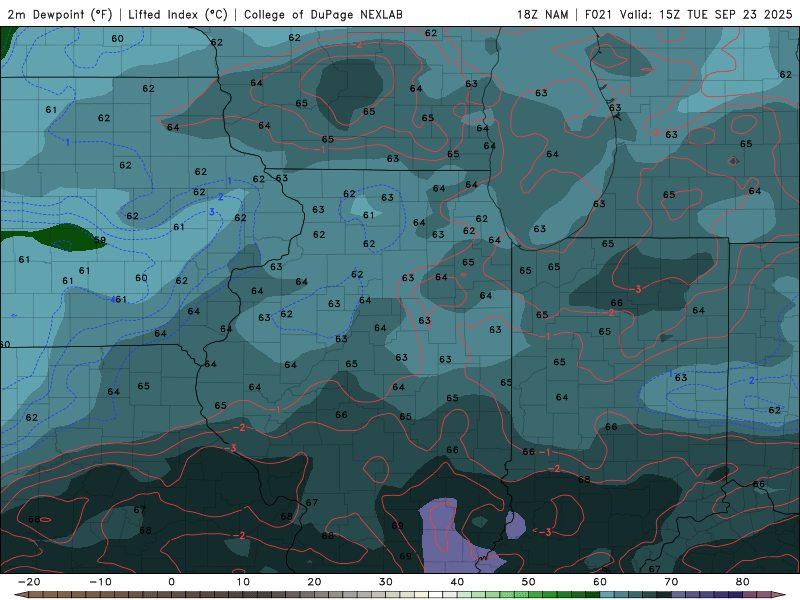The height and width of the screenshot is (600, 800).
Task: Click the right arrow end of color bar
Action: click(779, 595)
